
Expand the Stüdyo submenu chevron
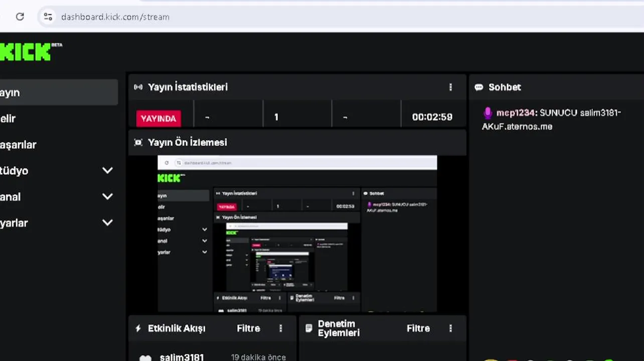tap(107, 170)
